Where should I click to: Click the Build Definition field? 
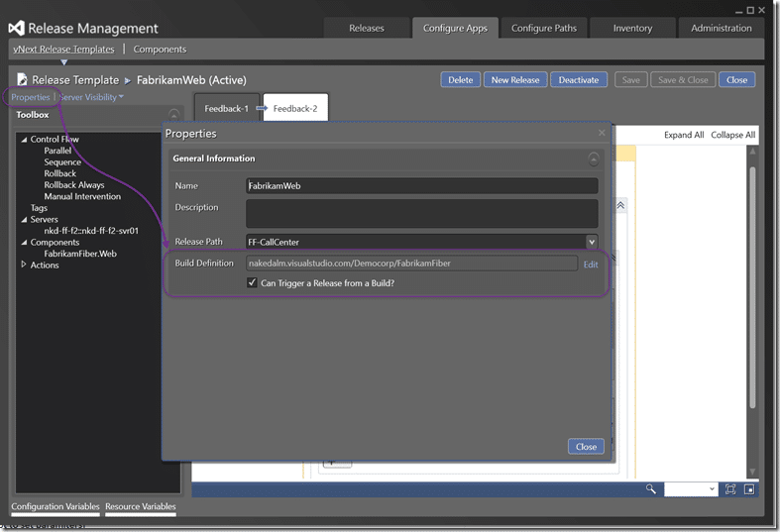pyautogui.click(x=412, y=263)
